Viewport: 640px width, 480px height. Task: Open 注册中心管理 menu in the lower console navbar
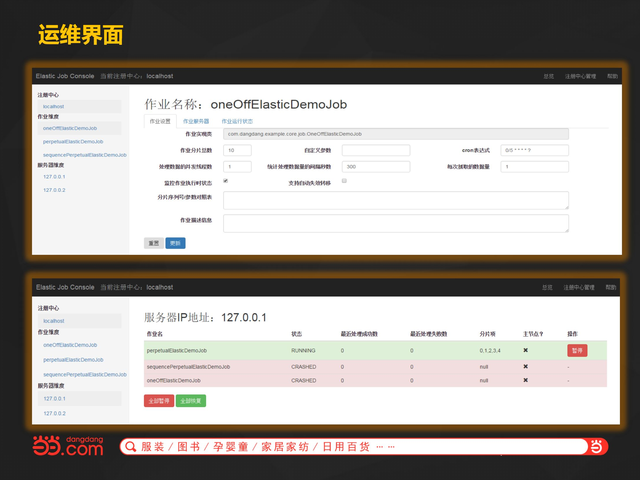click(x=579, y=287)
